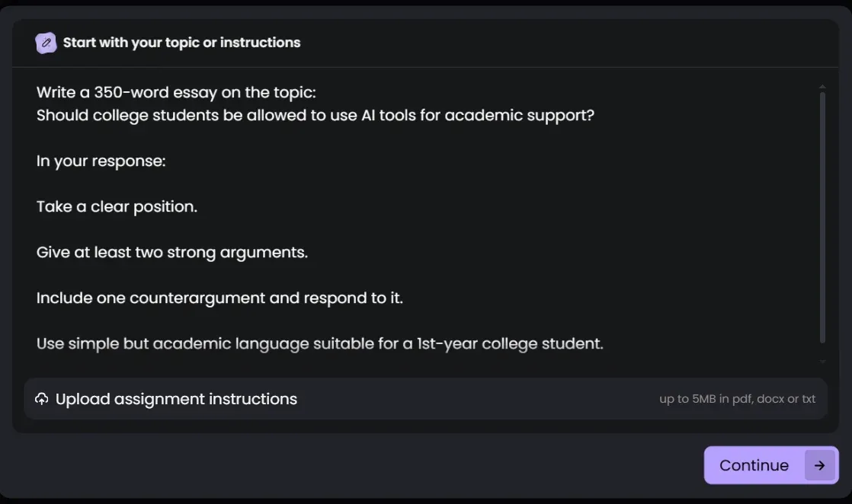Image resolution: width=852 pixels, height=504 pixels.
Task: Click the "Include one counterargument" line
Action: tap(219, 298)
